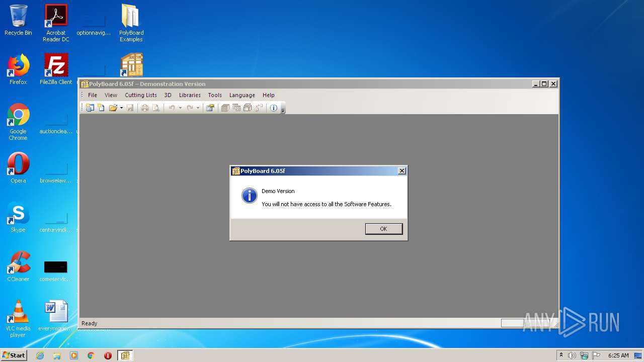The width and height of the screenshot is (644, 362).
Task: Open Google Chrome desktop shortcut
Action: tap(18, 122)
